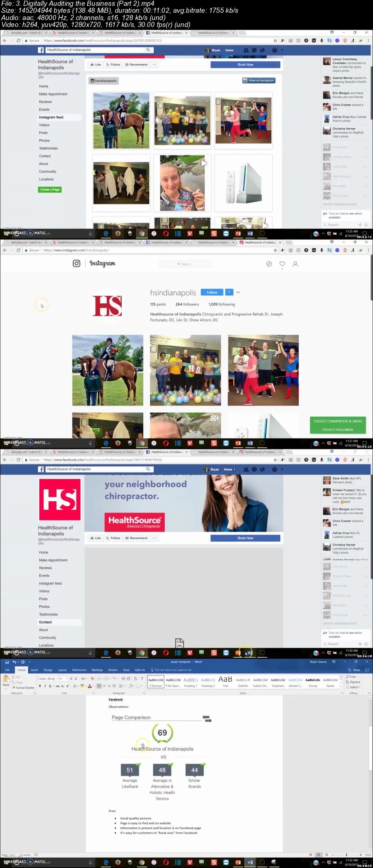This screenshot has width=373, height=868.
Task: Open PowerPoint in the taskbar under the Word document
Action: [238, 862]
